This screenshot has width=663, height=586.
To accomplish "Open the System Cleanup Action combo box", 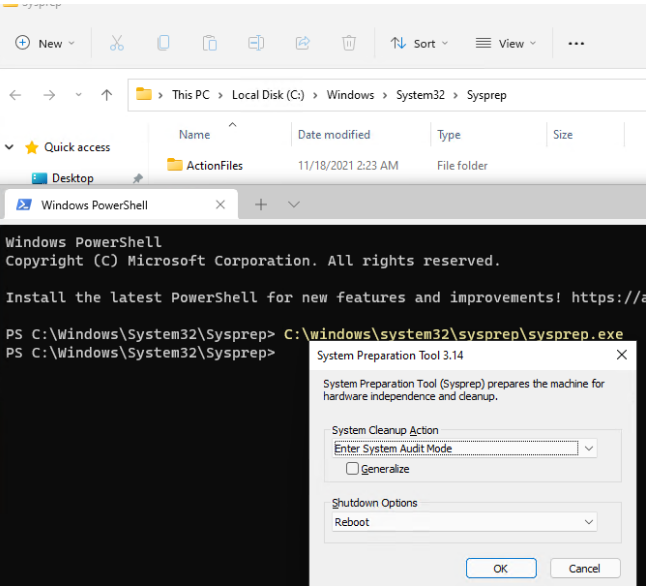I will pos(464,448).
